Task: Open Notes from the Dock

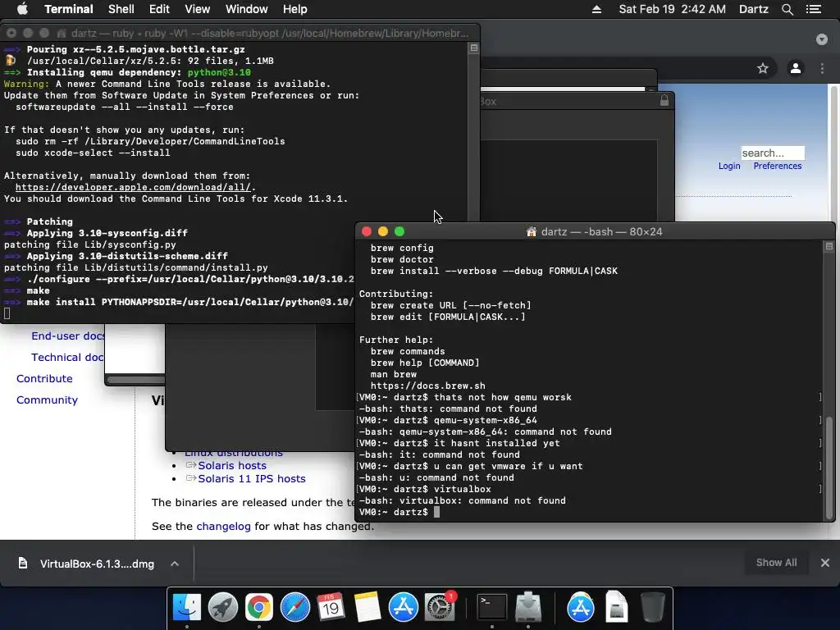Action: pos(367,608)
